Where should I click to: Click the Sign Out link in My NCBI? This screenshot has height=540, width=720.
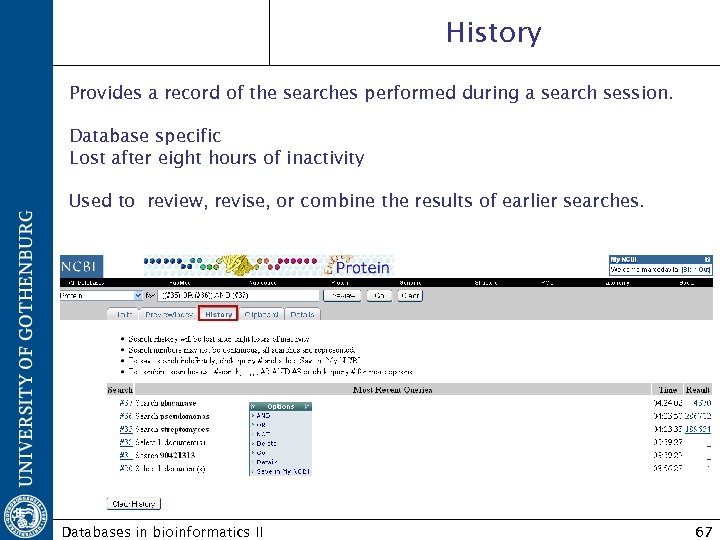[696, 270]
